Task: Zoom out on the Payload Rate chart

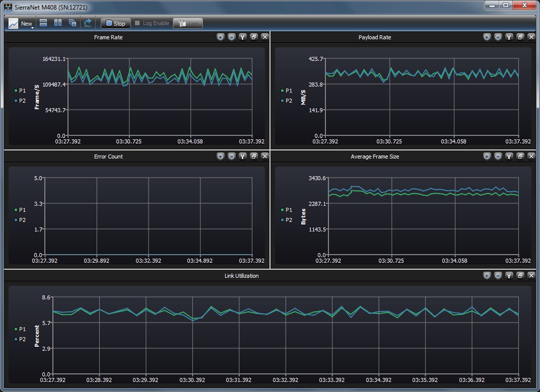Action: click(x=498, y=37)
